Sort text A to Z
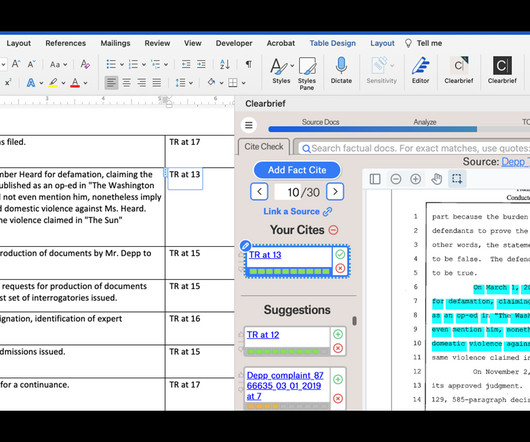Screen dimensions: 530x442 225,64
